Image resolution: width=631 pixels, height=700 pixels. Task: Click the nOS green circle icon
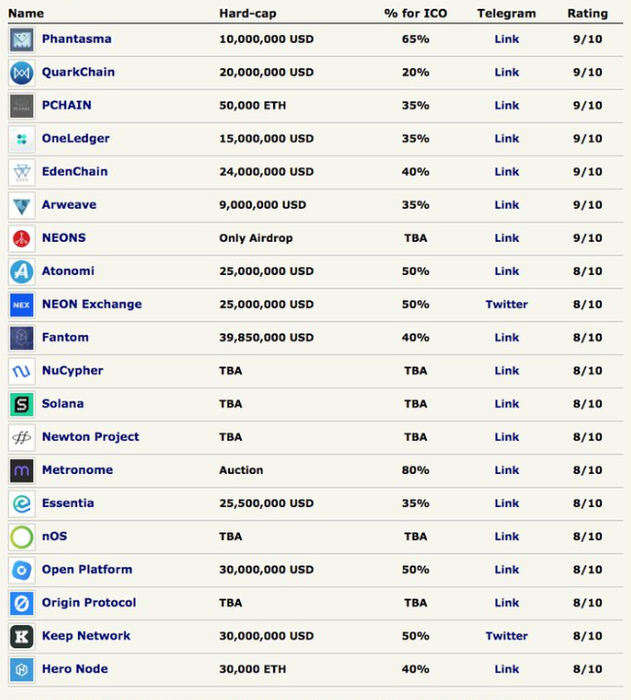tap(22, 537)
